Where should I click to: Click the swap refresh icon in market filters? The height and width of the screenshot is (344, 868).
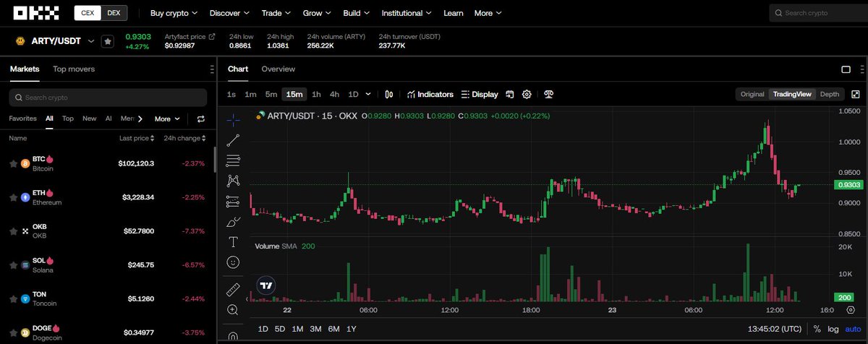(x=201, y=119)
